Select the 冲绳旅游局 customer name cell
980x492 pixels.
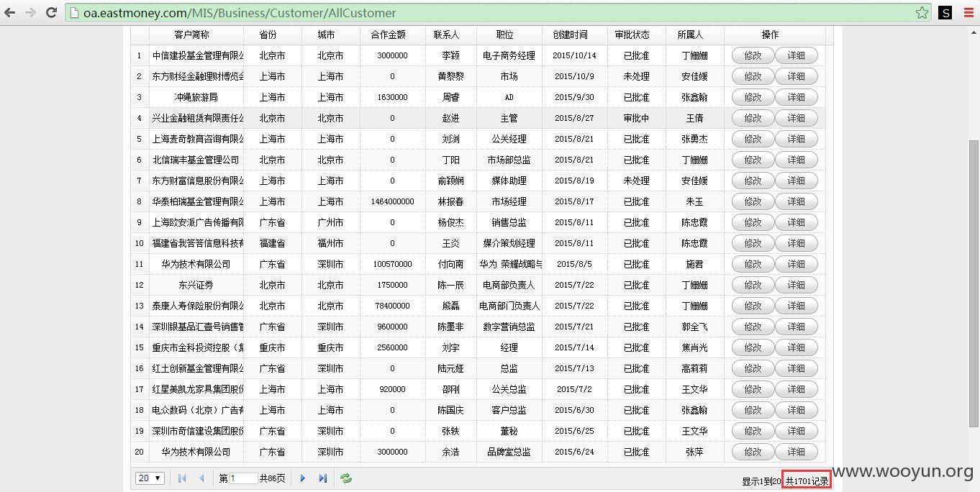[x=196, y=97]
